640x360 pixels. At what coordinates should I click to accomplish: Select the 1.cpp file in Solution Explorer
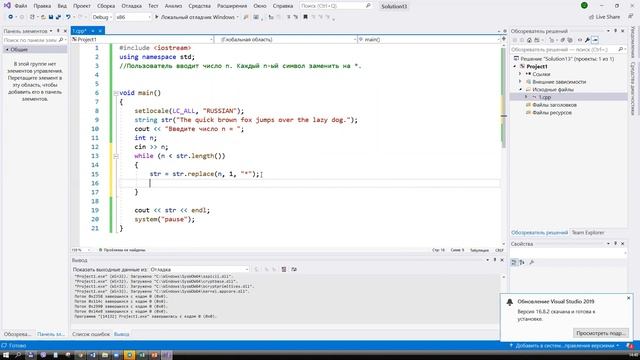click(544, 97)
